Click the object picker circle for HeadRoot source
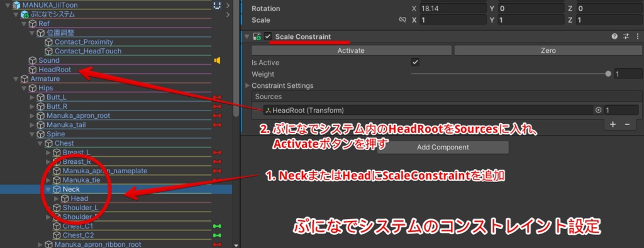 pyautogui.click(x=598, y=111)
